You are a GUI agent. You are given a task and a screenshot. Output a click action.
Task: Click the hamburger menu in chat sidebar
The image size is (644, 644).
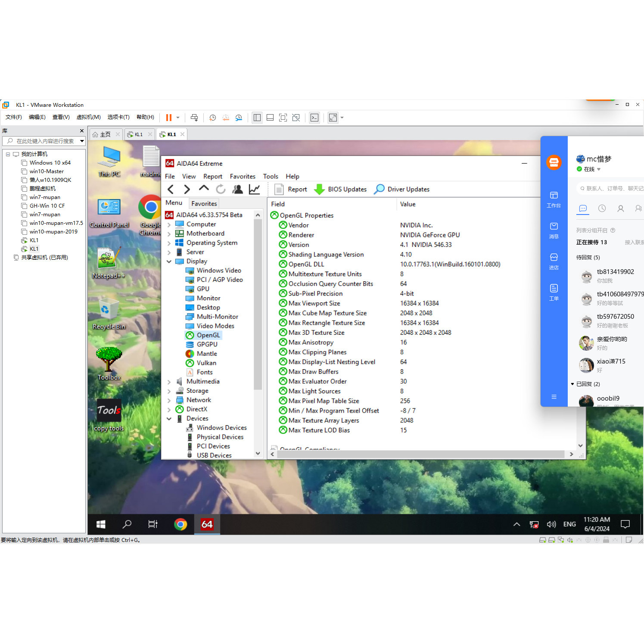click(554, 397)
